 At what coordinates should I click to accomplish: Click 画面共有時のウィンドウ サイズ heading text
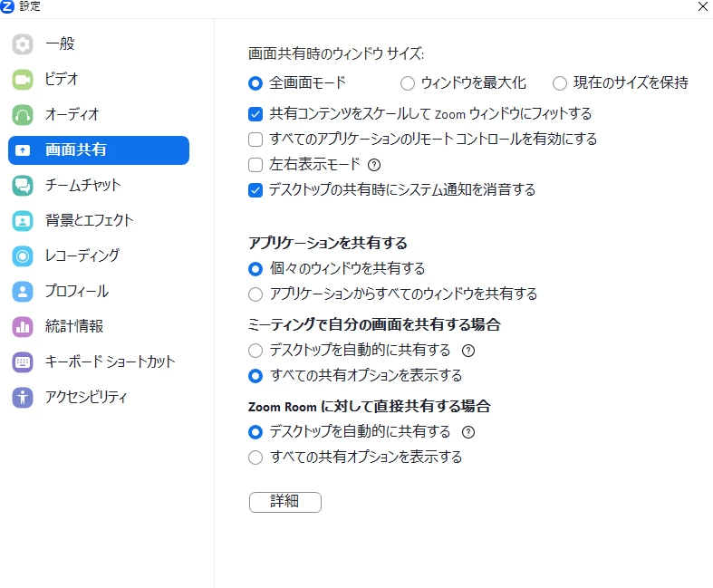(336, 53)
